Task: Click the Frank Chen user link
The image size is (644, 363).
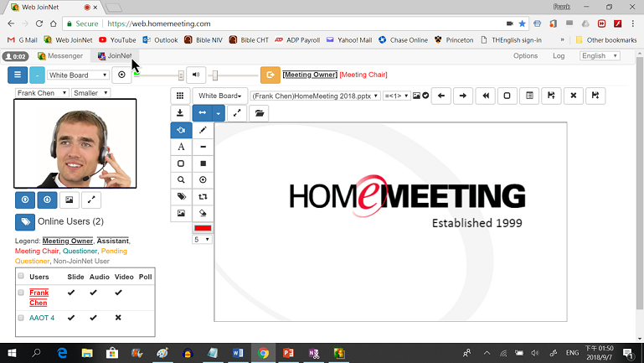Action: click(x=39, y=297)
